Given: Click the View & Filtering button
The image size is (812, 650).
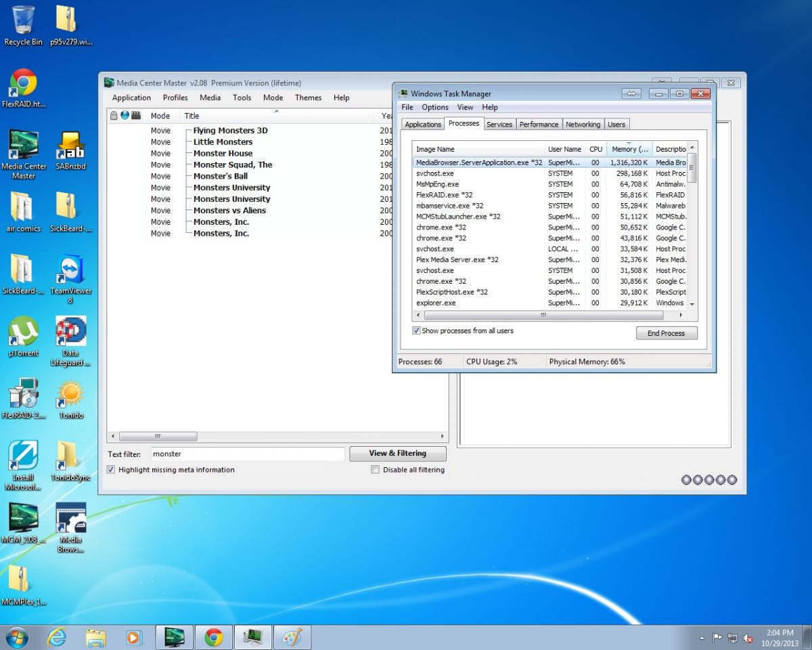Looking at the screenshot, I should coord(397,454).
